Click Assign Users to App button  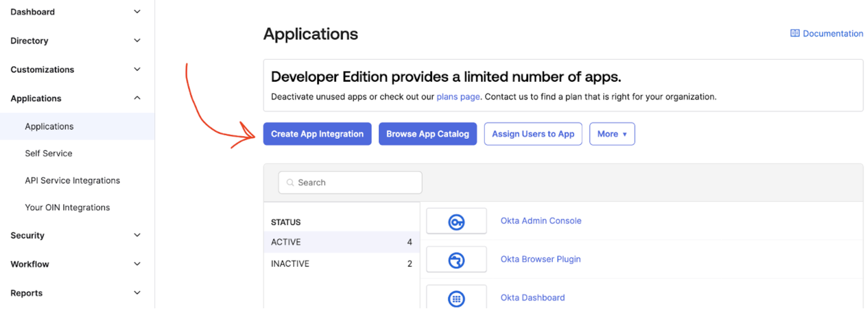click(x=533, y=134)
